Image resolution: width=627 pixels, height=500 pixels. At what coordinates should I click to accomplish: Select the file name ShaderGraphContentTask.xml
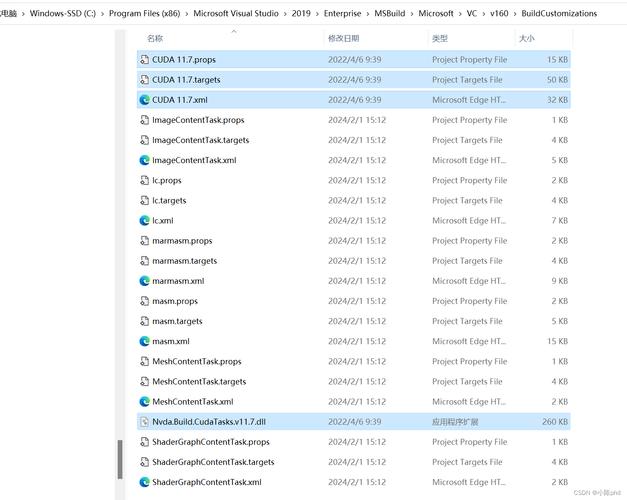207,482
